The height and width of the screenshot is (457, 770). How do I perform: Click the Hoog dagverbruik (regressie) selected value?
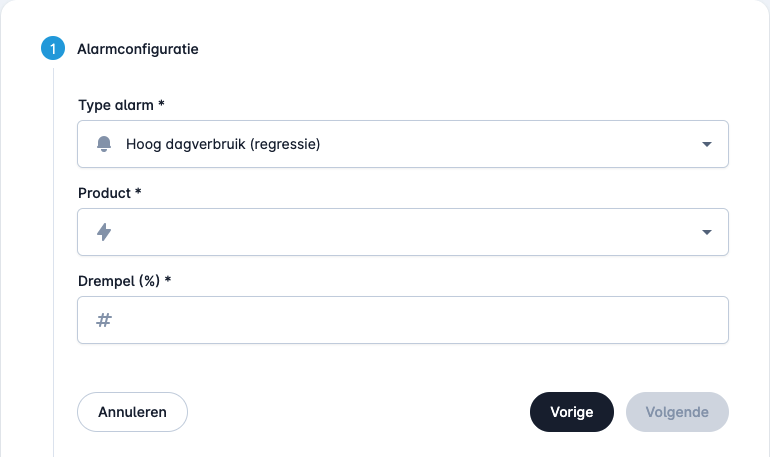click(x=223, y=144)
